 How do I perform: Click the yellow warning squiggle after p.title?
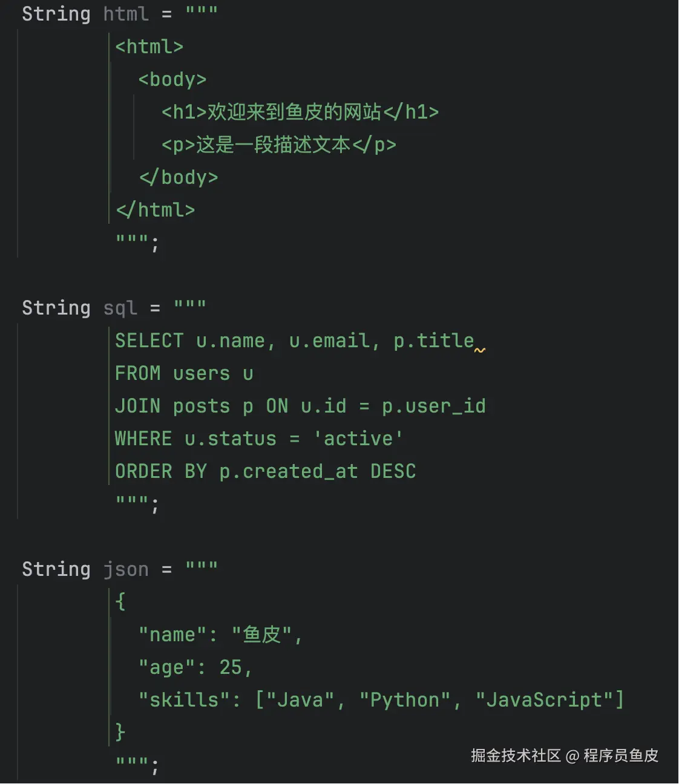480,350
